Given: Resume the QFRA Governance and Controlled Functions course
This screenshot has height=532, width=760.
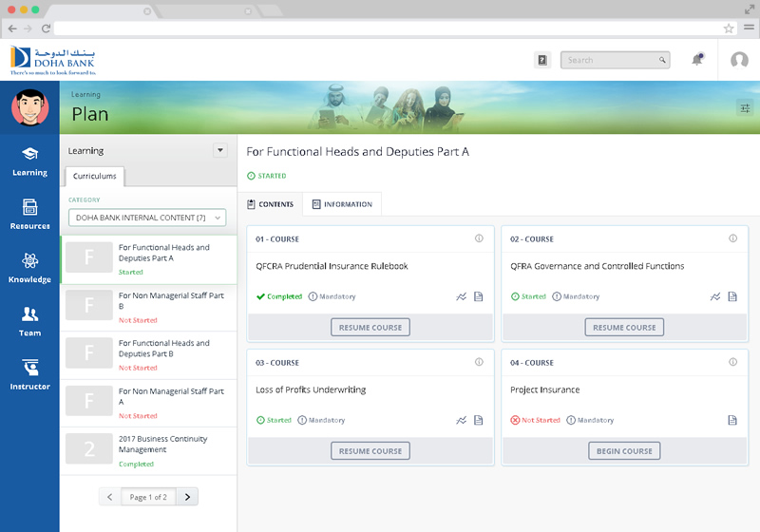Looking at the screenshot, I should coord(624,328).
